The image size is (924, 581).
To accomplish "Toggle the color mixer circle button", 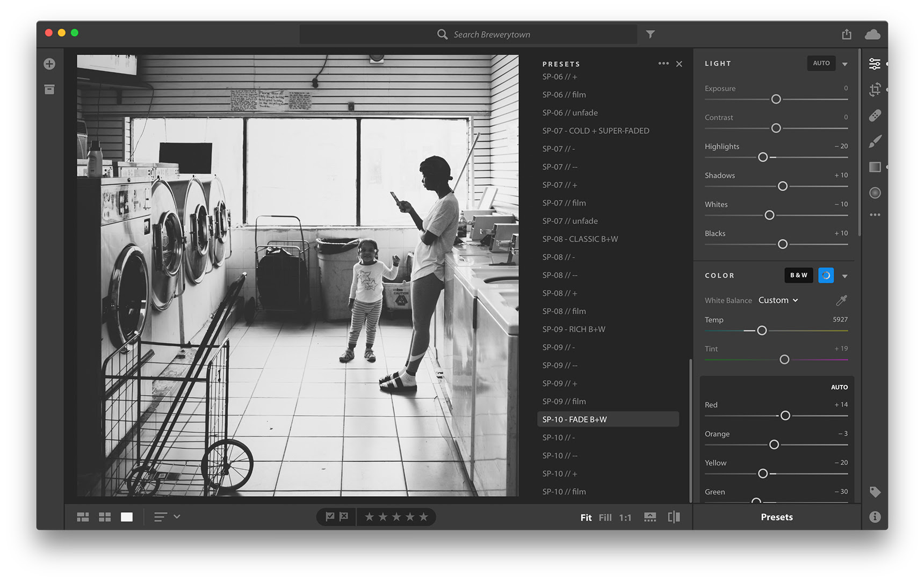I will pos(826,275).
